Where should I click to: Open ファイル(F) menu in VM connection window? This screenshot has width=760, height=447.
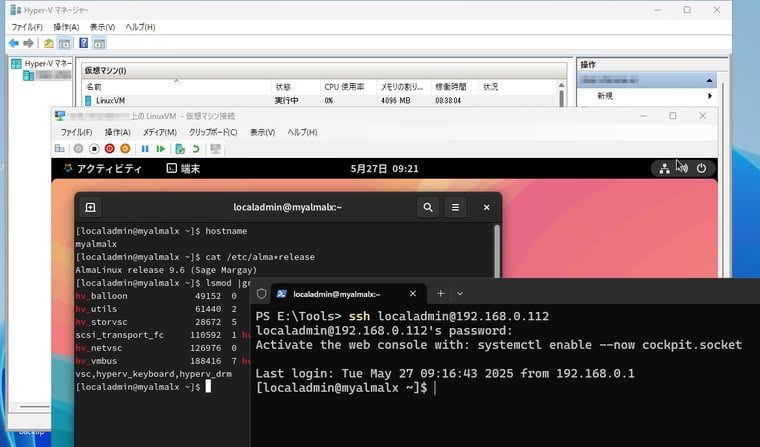point(76,132)
